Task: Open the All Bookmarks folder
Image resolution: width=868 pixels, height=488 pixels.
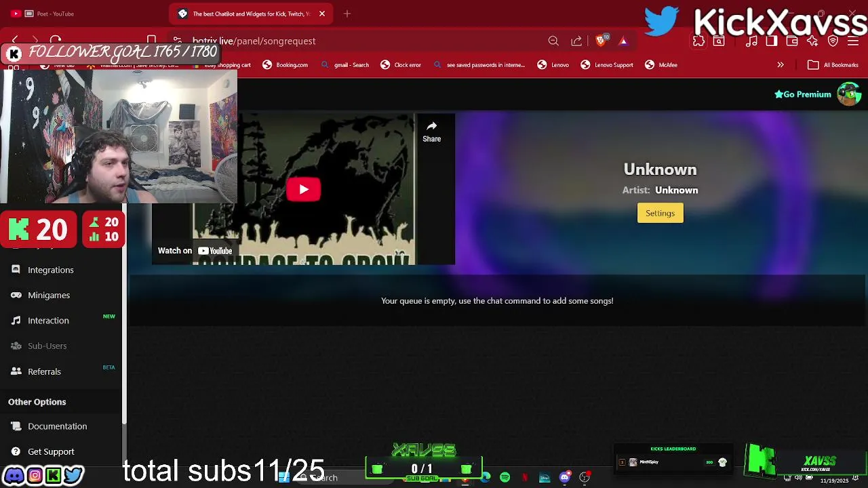Action: (833, 65)
